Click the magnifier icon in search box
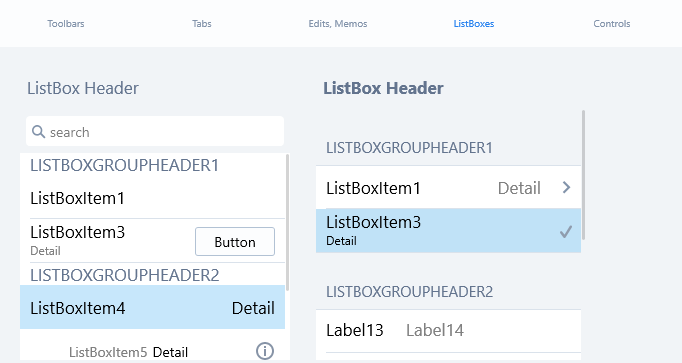Screen dimensions: 682x363 (38, 132)
